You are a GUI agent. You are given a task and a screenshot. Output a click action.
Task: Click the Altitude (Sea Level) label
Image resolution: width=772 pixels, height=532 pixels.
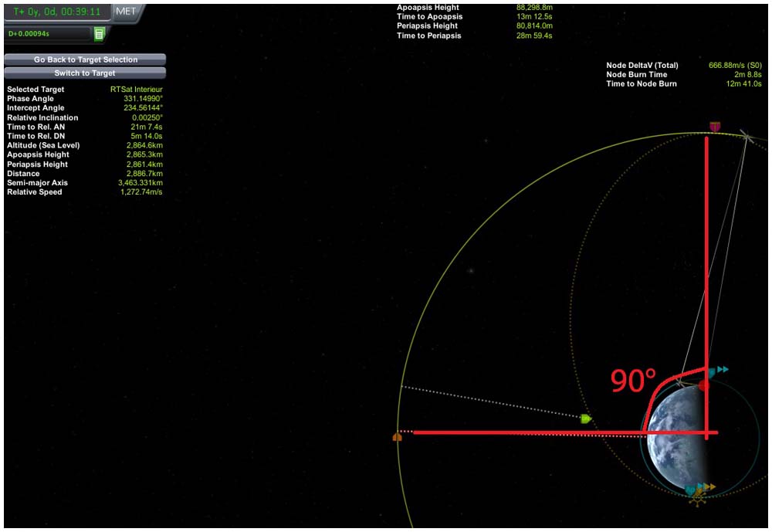coord(43,145)
